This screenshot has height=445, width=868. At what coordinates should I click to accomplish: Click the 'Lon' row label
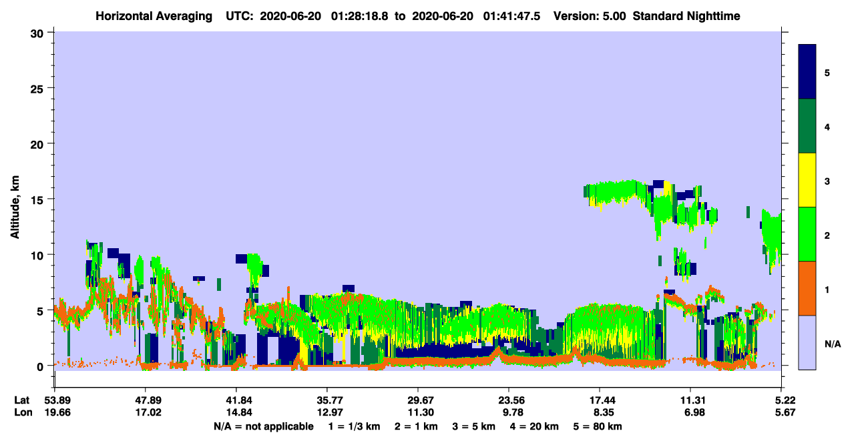(23, 413)
